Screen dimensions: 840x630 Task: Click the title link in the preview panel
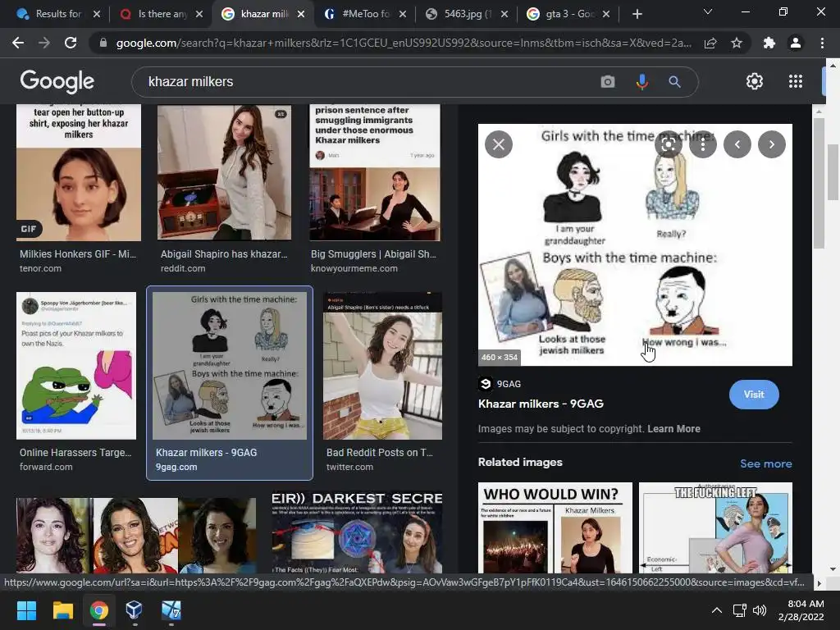tap(541, 404)
